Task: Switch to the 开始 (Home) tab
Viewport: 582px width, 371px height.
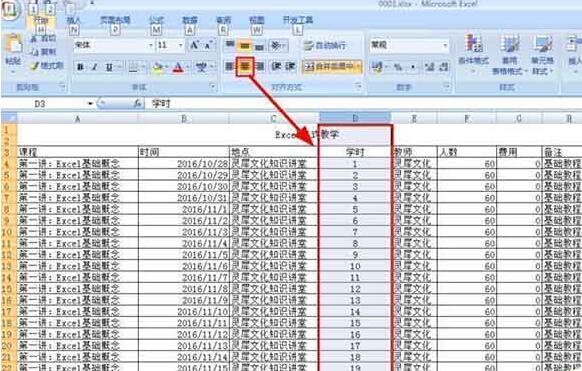Action: 41,20
